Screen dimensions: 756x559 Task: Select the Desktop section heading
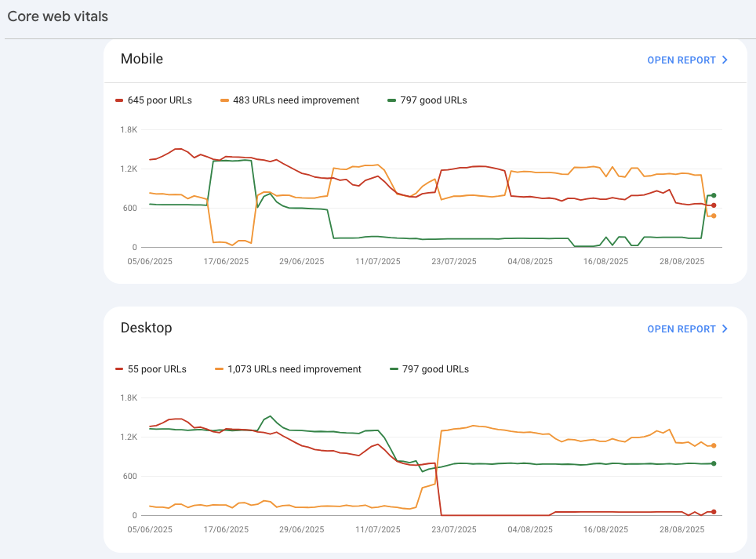pyautogui.click(x=144, y=328)
